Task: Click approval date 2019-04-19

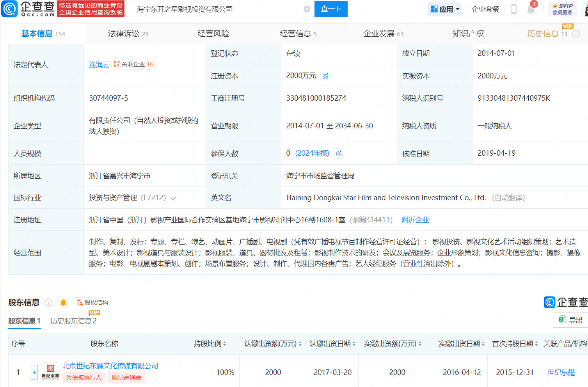Action: coord(496,153)
